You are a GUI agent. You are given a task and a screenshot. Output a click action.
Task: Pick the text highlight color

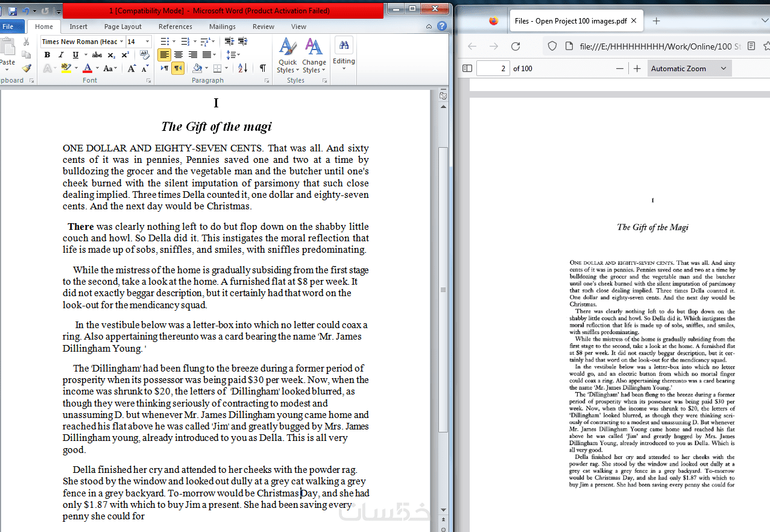[66, 69]
